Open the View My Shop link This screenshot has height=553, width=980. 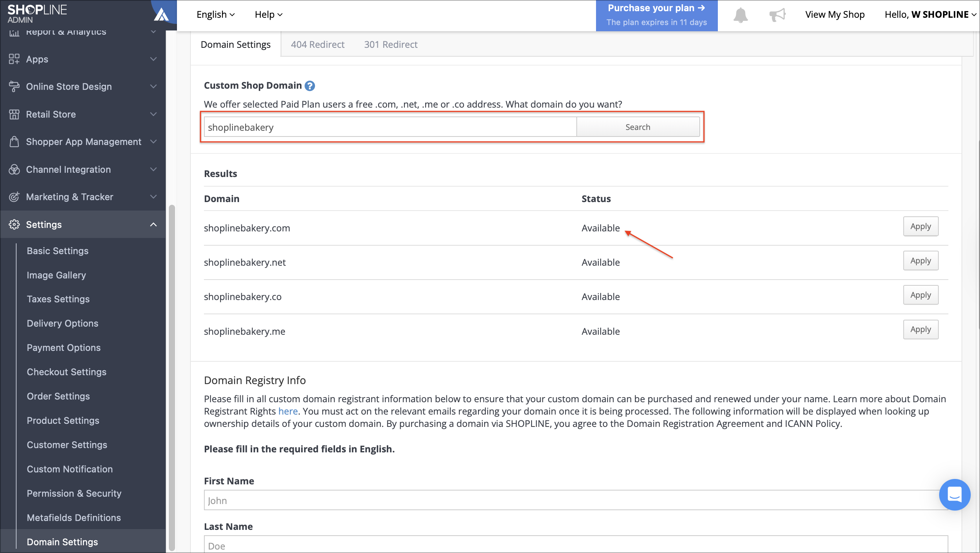click(835, 15)
